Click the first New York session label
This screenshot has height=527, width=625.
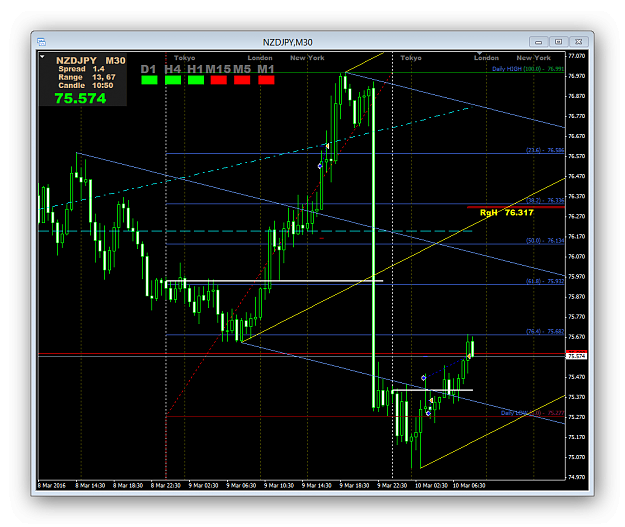point(307,58)
